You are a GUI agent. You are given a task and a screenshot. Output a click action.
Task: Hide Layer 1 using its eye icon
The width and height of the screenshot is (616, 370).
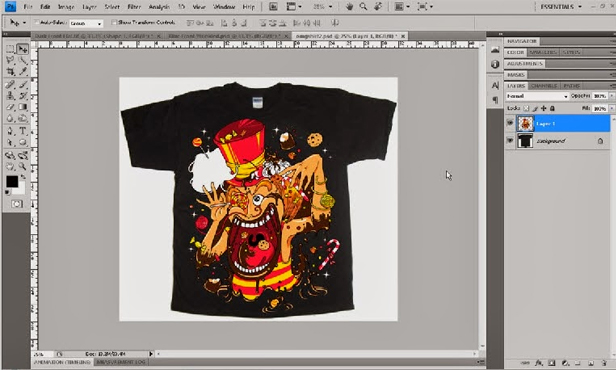click(x=510, y=123)
